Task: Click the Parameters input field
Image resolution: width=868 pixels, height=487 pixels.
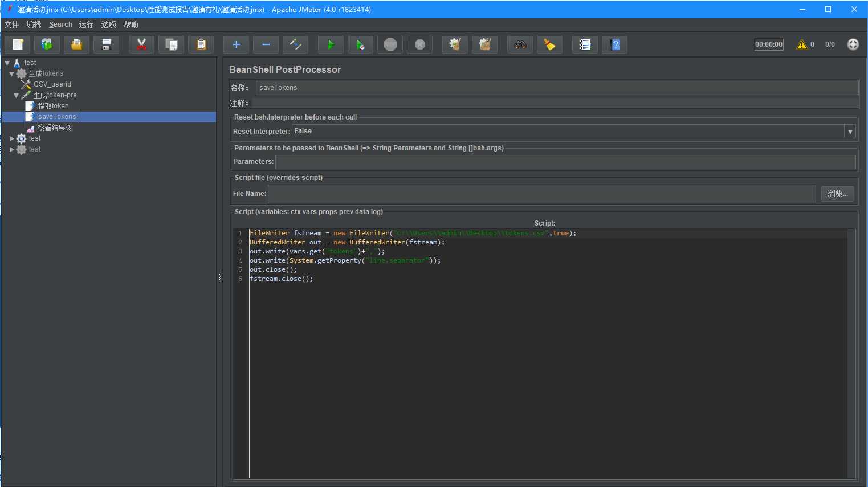Action: pos(565,162)
